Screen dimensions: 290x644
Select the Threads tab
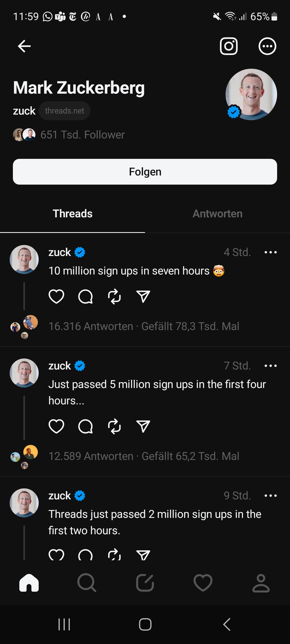73,214
